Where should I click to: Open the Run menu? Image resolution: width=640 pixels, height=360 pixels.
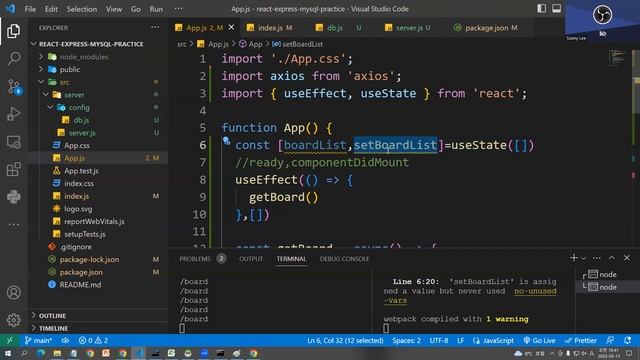pos(156,9)
